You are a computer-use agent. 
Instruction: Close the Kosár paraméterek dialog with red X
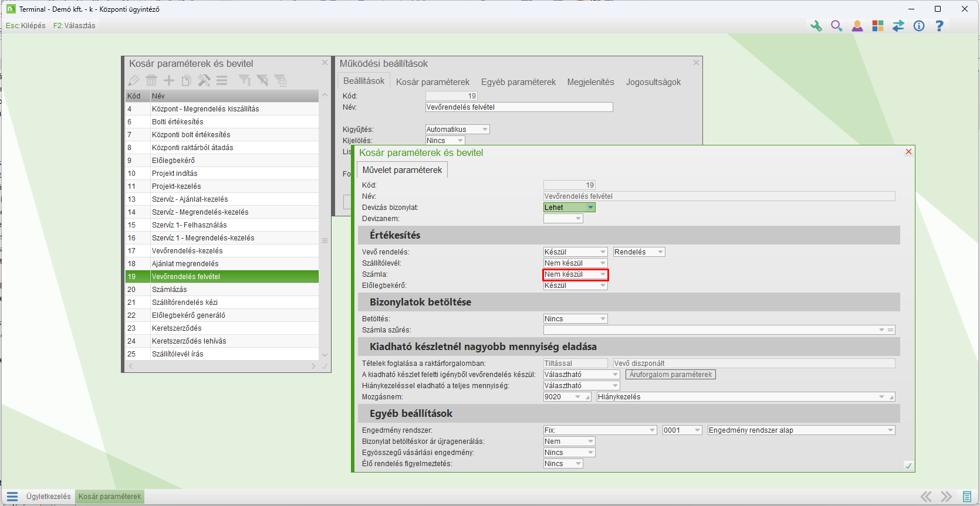908,152
